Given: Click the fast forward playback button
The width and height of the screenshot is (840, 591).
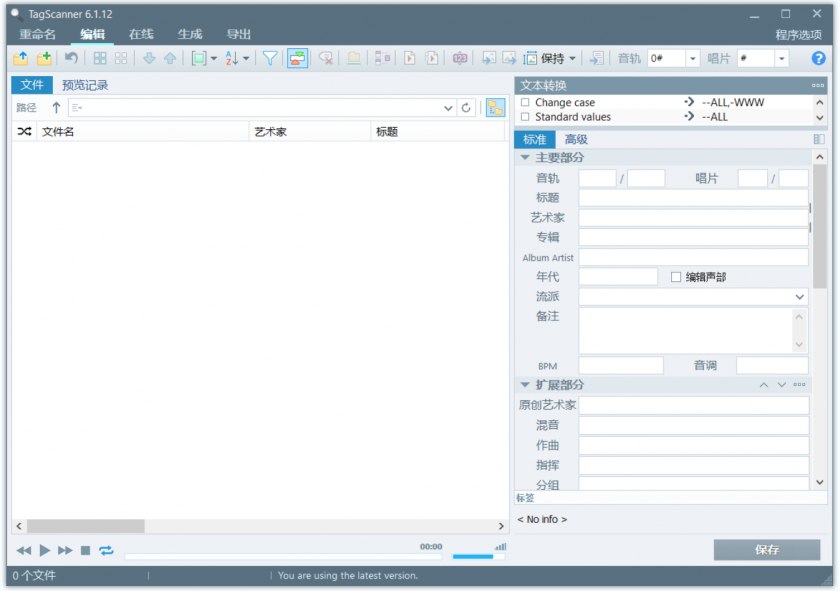Looking at the screenshot, I should 65,550.
